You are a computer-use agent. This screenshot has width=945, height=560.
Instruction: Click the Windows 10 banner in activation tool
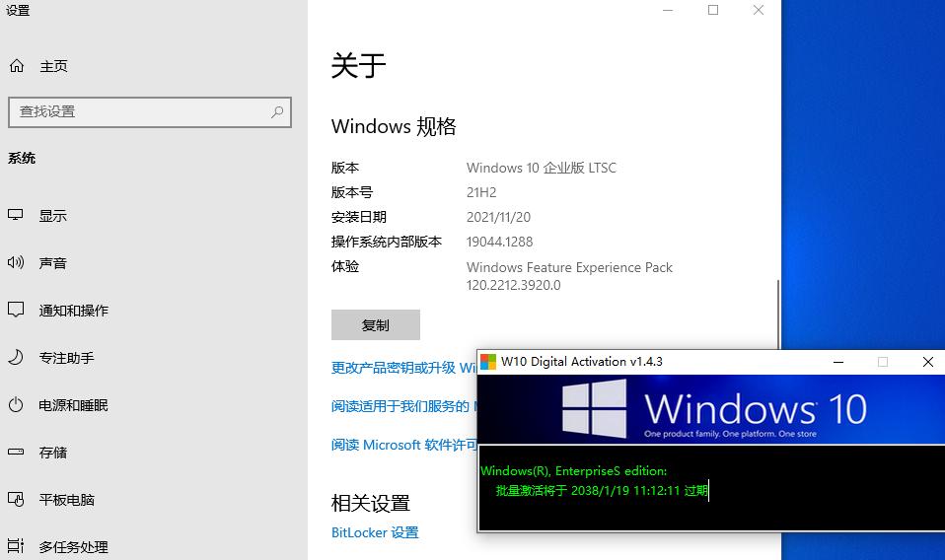point(712,409)
